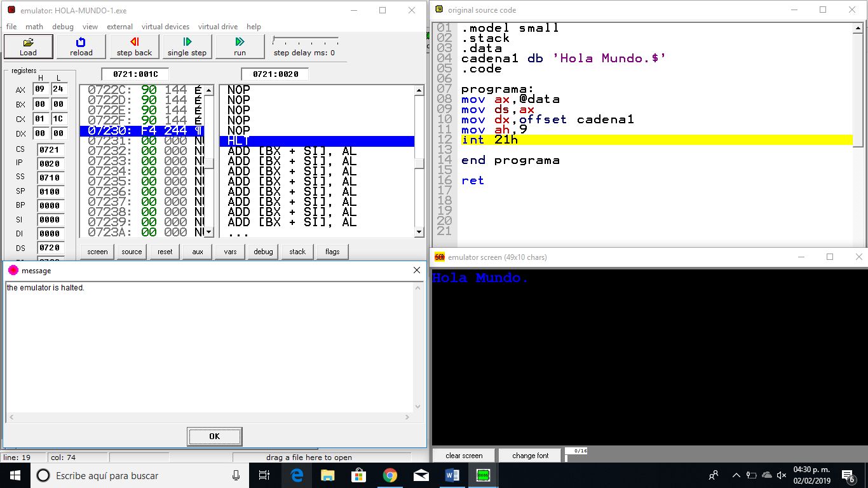Open Microsoft Store from taskbar
The width and height of the screenshot is (868, 488).
click(x=358, y=475)
